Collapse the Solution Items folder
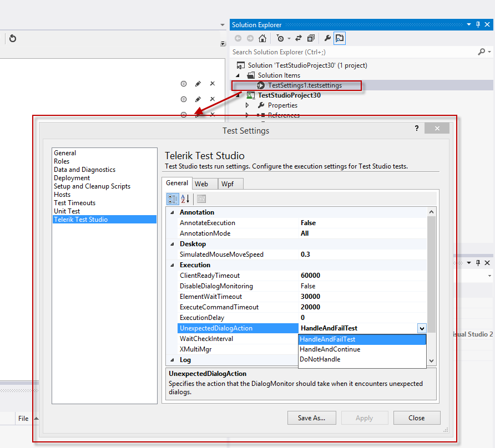 (238, 75)
